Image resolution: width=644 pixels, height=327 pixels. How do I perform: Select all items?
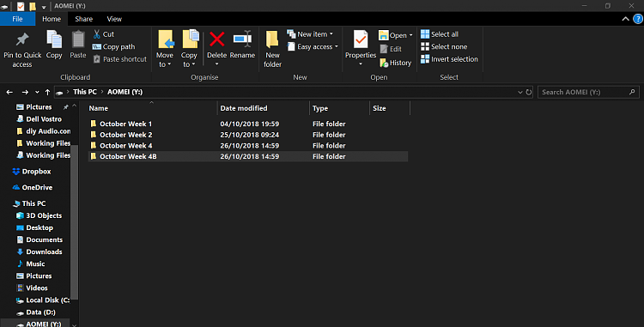click(440, 34)
